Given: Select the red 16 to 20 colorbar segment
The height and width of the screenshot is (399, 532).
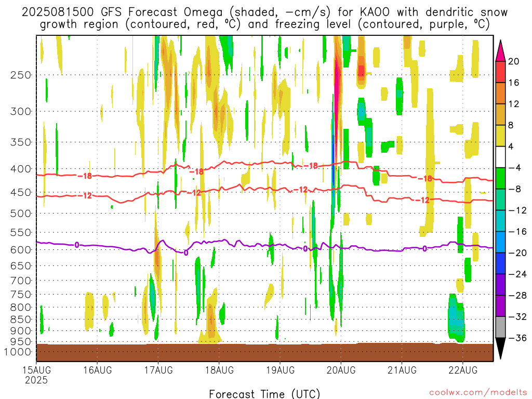Looking at the screenshot, I should pyautogui.click(x=500, y=72).
